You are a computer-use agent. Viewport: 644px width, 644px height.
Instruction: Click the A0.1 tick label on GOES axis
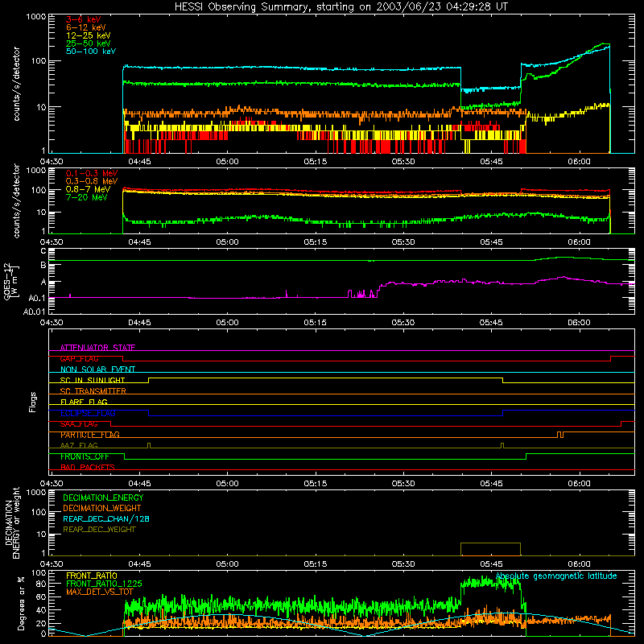tap(37, 299)
